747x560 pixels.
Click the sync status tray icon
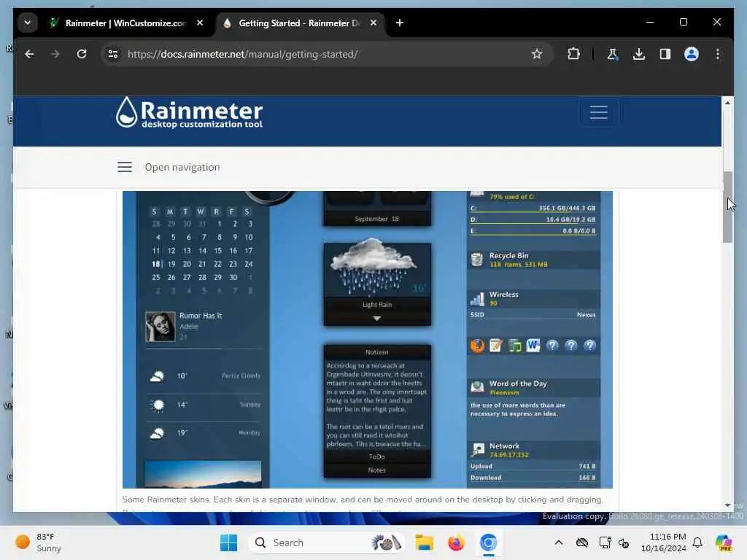point(624,542)
